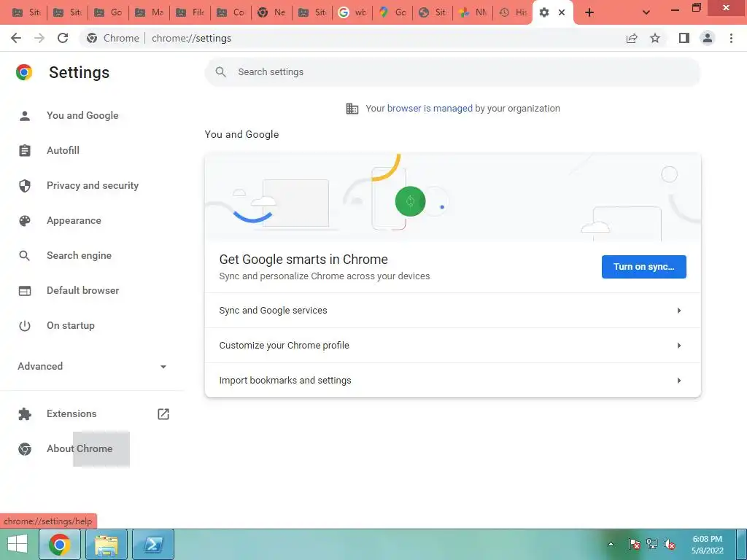Click the organization building icon
Viewport: 747px width, 560px height.
352,109
